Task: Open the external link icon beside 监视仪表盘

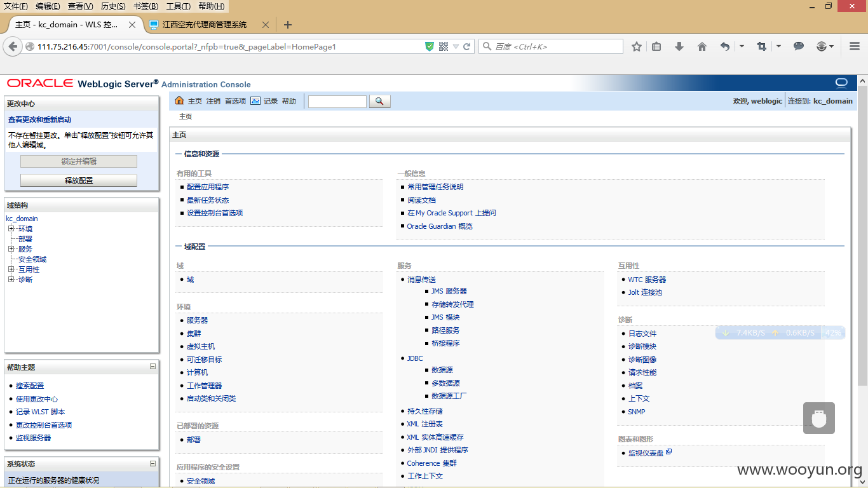Action: (x=668, y=452)
